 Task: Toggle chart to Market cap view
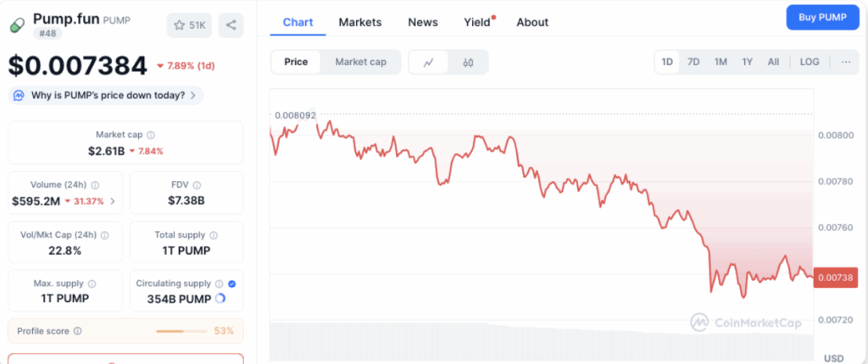[360, 62]
